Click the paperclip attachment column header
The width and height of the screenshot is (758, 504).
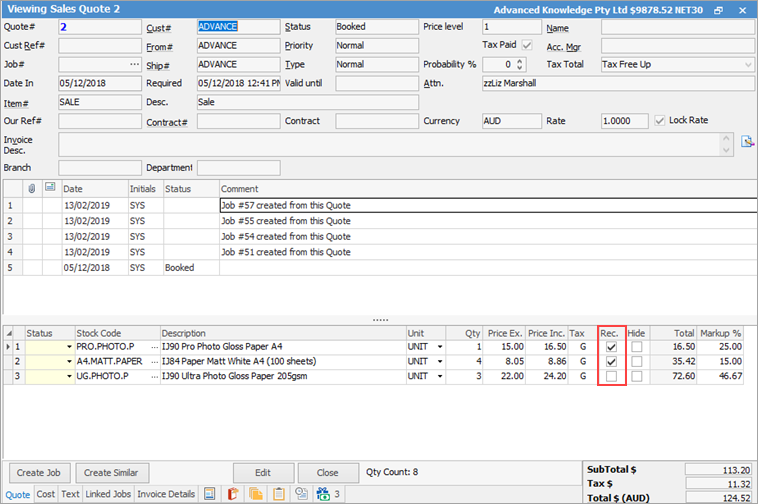pyautogui.click(x=32, y=188)
